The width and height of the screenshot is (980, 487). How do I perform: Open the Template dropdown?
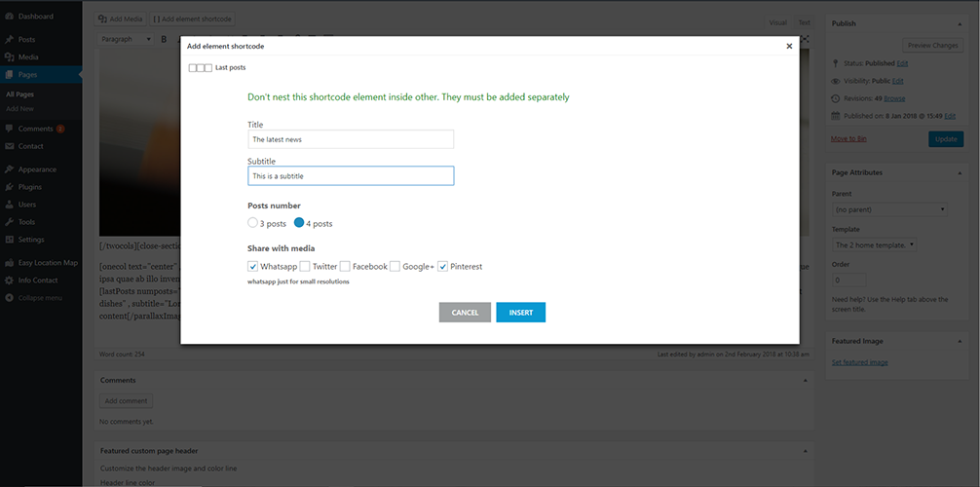(875, 245)
